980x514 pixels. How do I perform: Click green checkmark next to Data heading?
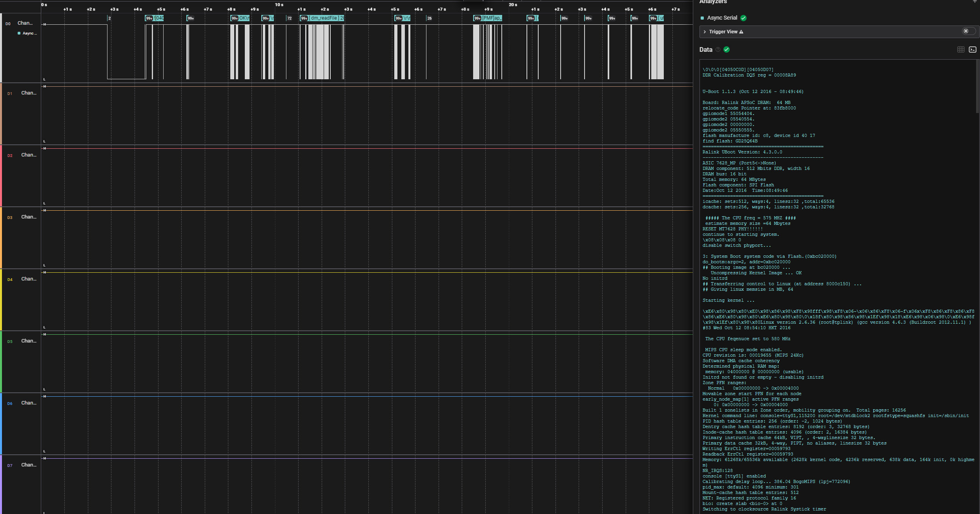(727, 49)
